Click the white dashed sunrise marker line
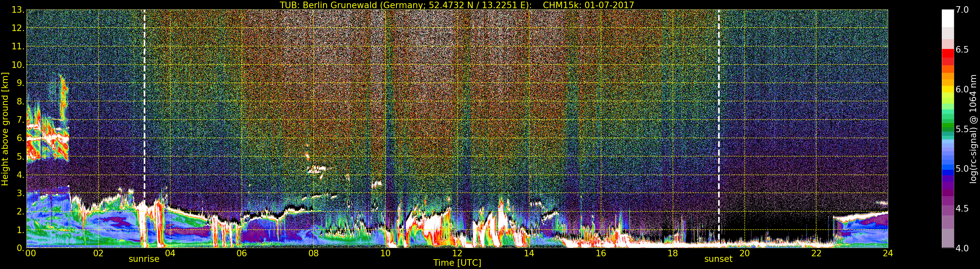The width and height of the screenshot is (980, 269). click(x=145, y=129)
